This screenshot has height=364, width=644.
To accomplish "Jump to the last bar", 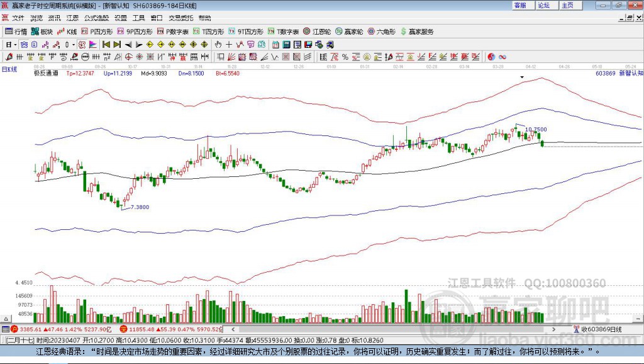I will tap(117, 45).
